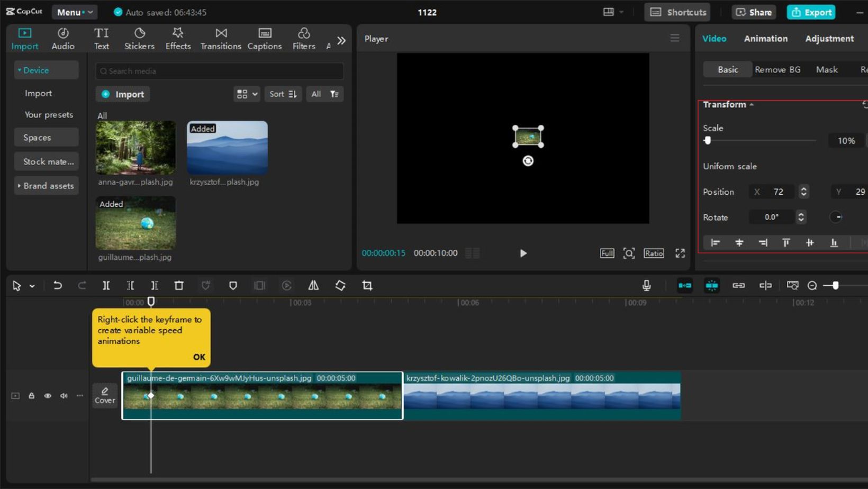The image size is (868, 489).
Task: Undo the last action
Action: (x=57, y=286)
